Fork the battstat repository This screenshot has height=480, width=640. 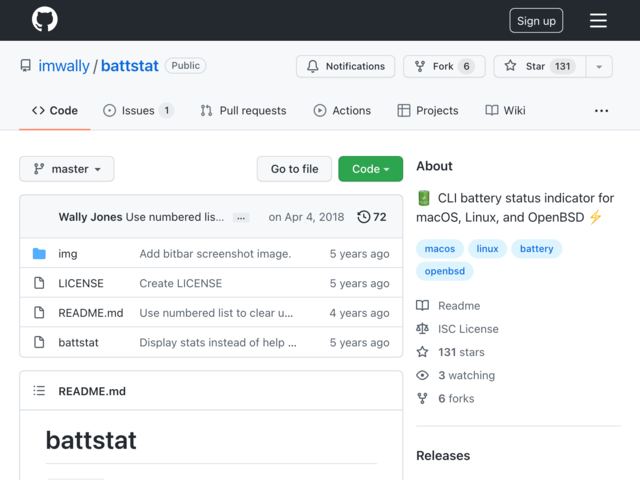coord(444,66)
